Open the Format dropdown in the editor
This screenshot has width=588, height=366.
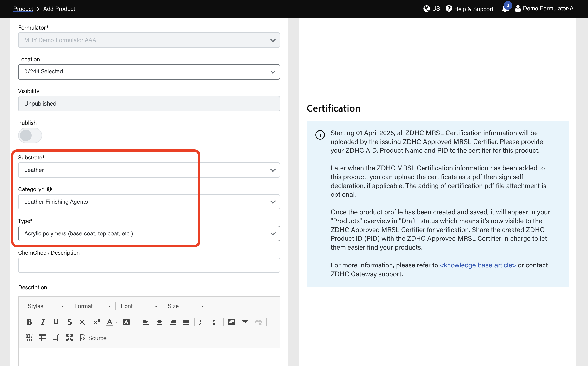pyautogui.click(x=92, y=306)
